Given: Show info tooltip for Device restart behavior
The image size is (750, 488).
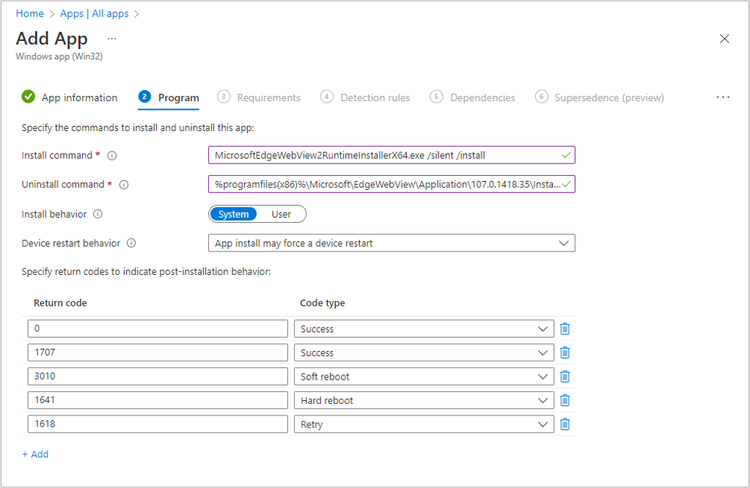Looking at the screenshot, I should click(x=131, y=243).
